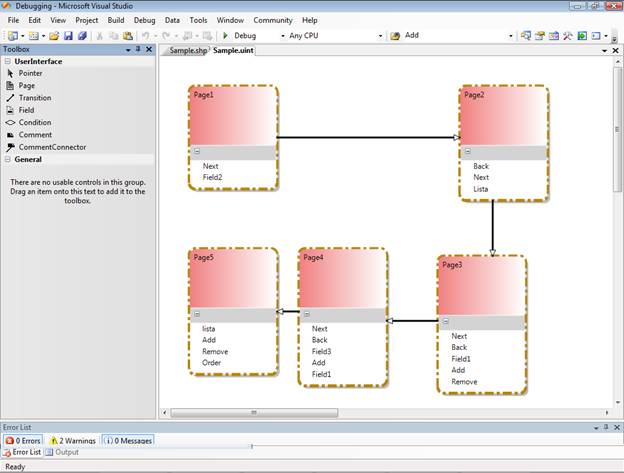This screenshot has width=624, height=473.
Task: Open the Build menu
Action: (116, 20)
